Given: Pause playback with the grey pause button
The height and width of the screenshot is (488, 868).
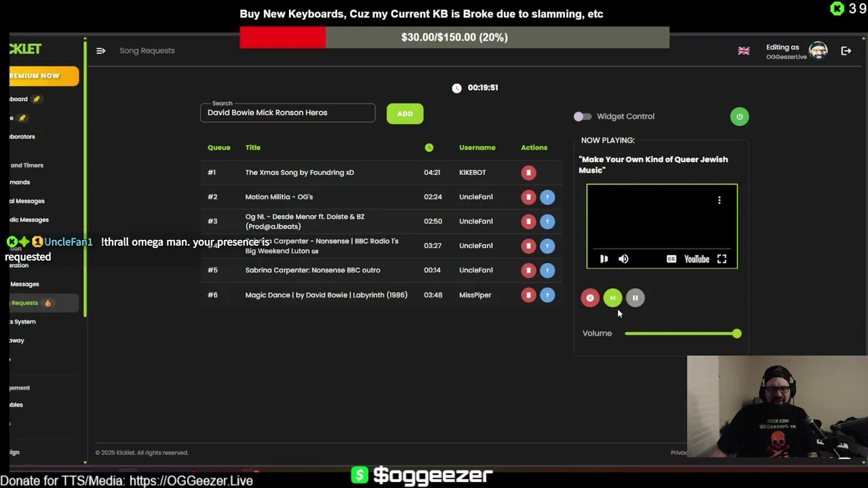Looking at the screenshot, I should [x=635, y=298].
